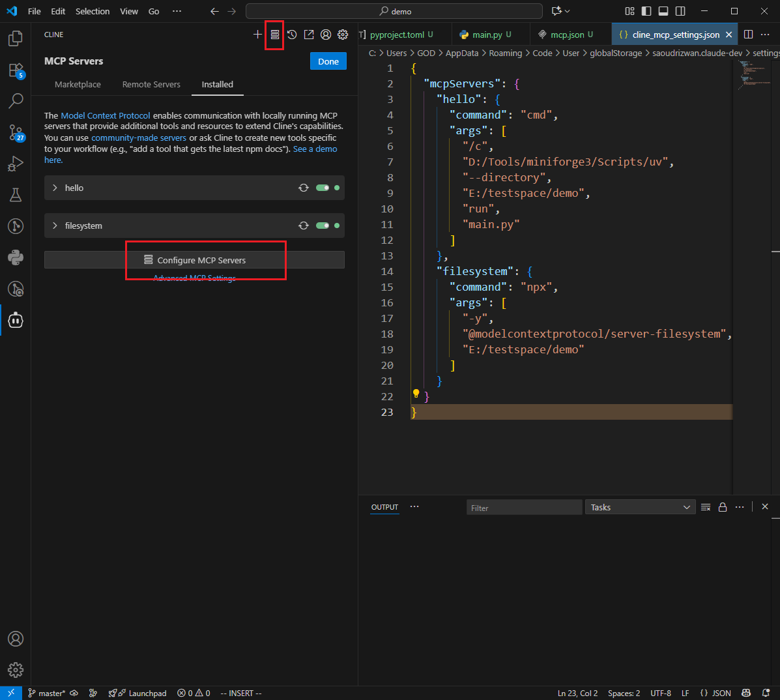Open the community-made servers link
The image size is (780, 700).
[139, 138]
